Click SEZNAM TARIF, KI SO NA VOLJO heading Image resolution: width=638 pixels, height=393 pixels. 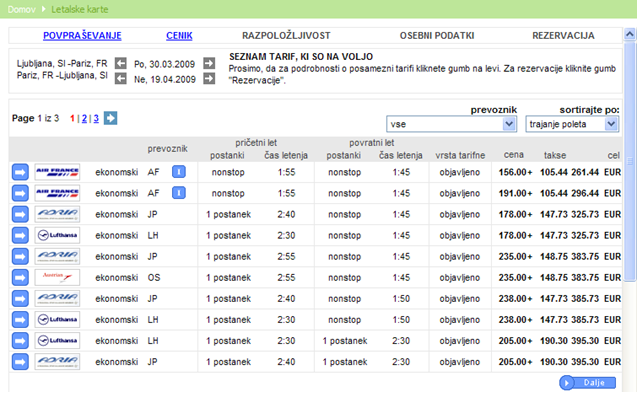point(301,57)
